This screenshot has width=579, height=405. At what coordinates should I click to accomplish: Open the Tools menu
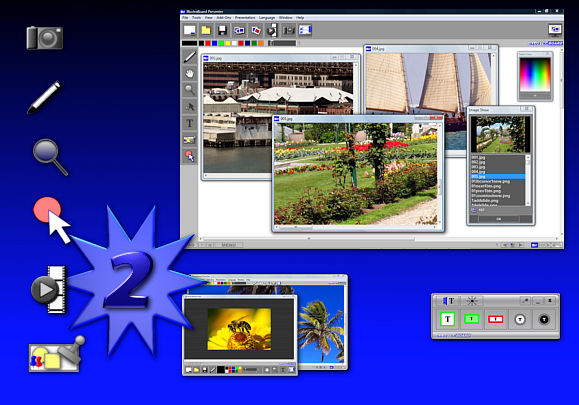(x=196, y=18)
